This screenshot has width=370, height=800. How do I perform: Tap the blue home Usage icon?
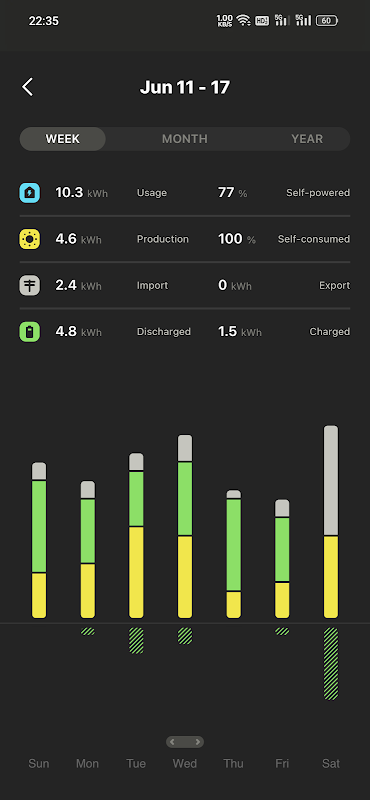(30, 193)
